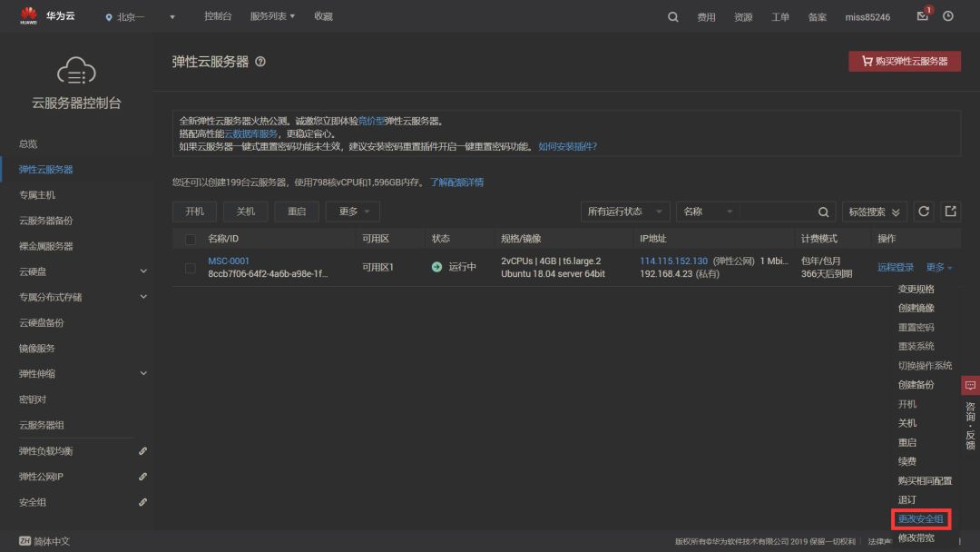Viewport: 980px width, 552px height.
Task: Go to 云服务器备份 in the sidebar
Action: click(45, 221)
